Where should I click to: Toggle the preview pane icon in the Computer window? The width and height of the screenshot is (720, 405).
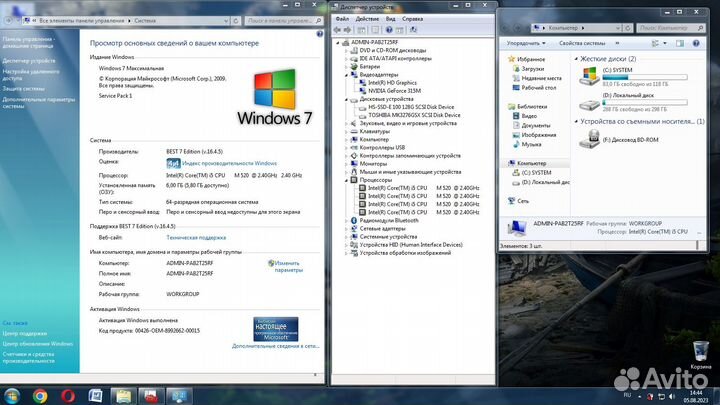click(680, 43)
